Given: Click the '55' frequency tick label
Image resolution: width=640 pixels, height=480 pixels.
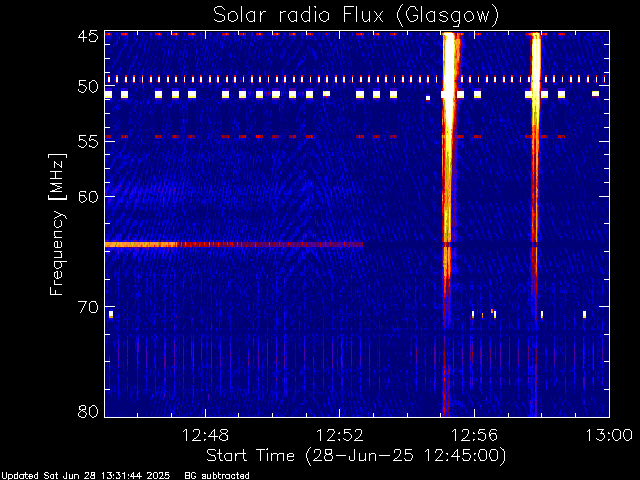Looking at the screenshot, I should click(88, 142).
